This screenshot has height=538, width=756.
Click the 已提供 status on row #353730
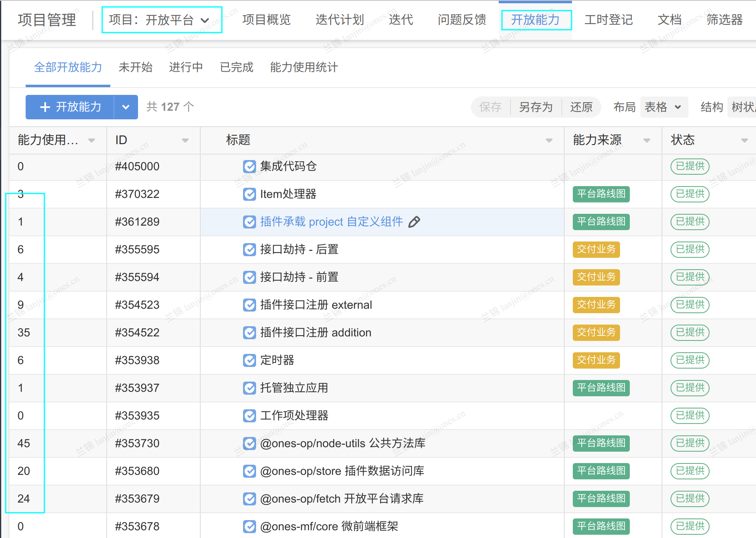pyautogui.click(x=690, y=444)
